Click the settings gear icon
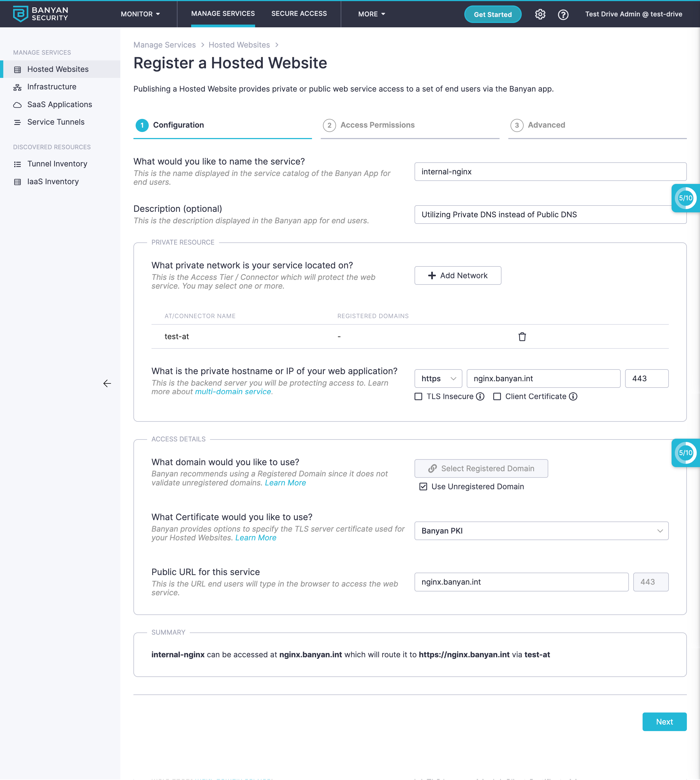Screen dimensions: 700x780 [x=540, y=14]
